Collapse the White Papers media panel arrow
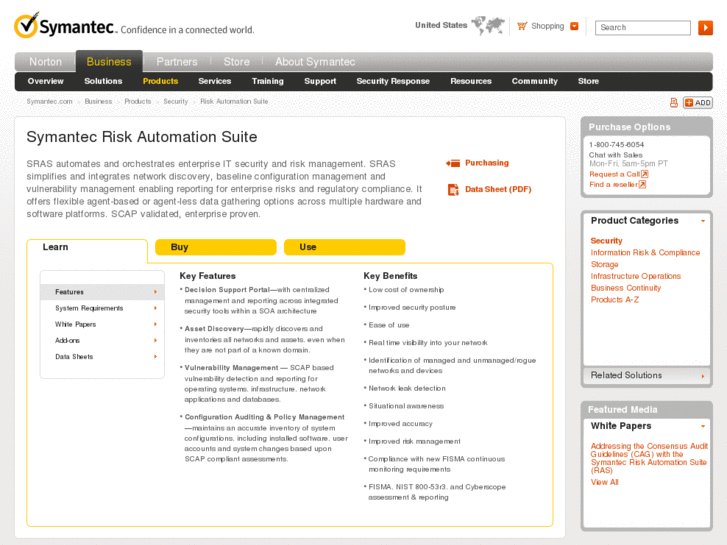 tap(703, 426)
